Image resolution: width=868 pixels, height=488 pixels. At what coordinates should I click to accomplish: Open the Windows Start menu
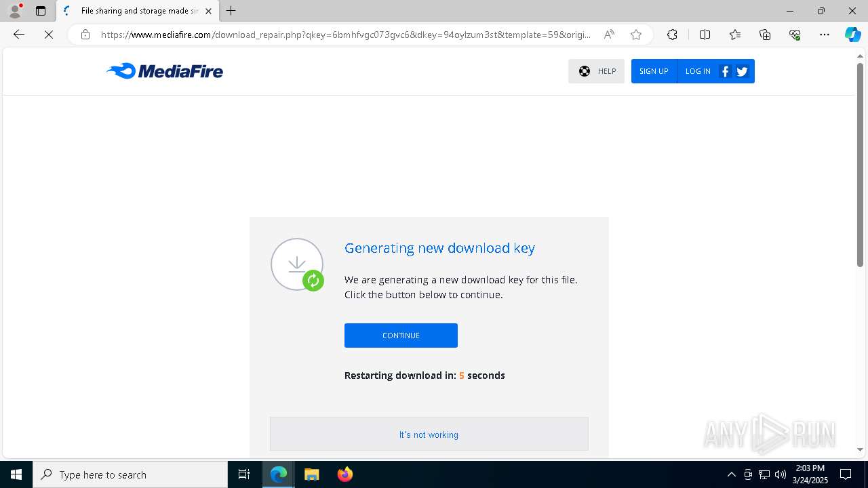[x=16, y=474]
